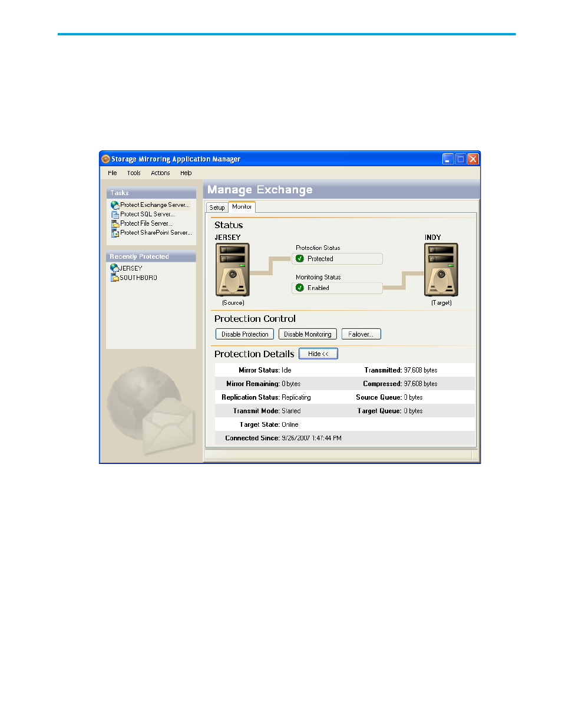
Task: Click Target State: Online value
Action: tap(290, 424)
